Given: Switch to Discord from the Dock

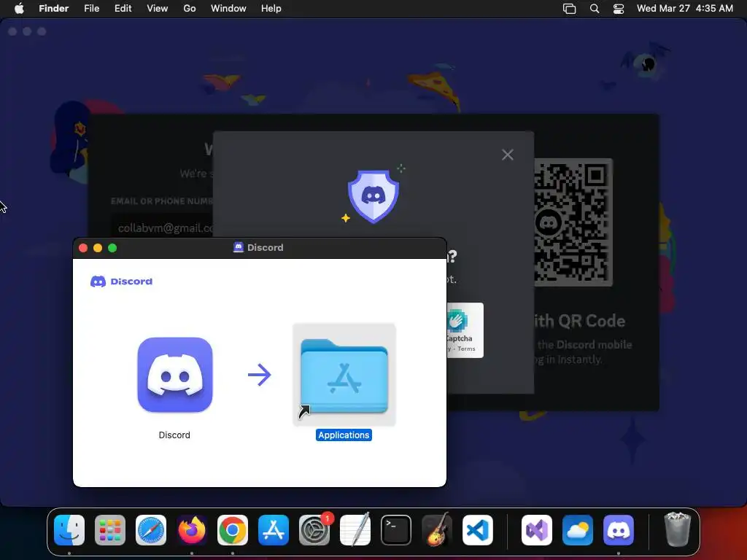Looking at the screenshot, I should pos(619,530).
